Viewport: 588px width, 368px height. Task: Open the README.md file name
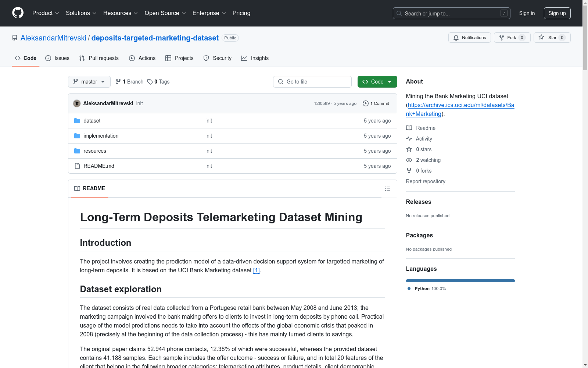(99, 166)
